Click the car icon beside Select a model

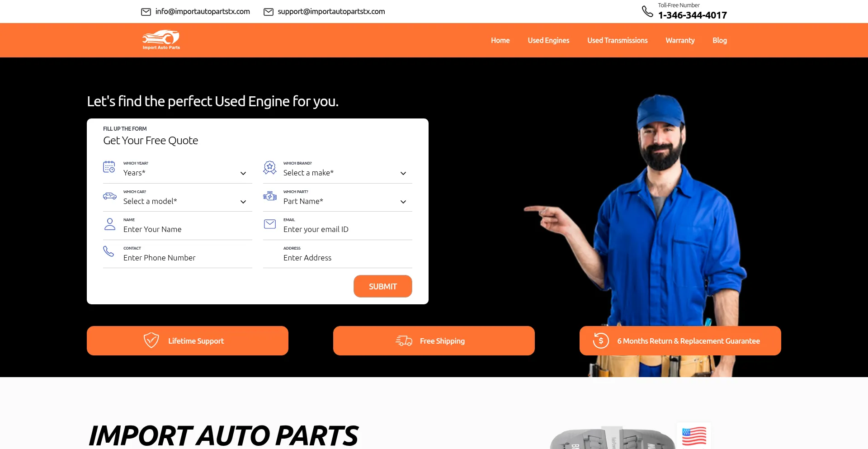coord(109,196)
